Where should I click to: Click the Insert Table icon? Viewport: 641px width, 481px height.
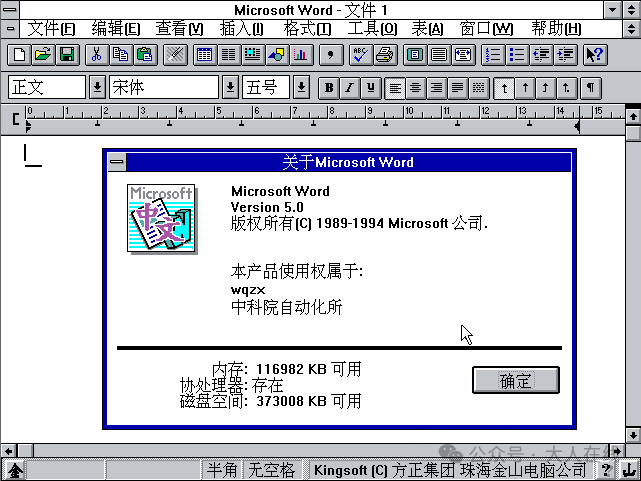[x=204, y=55]
